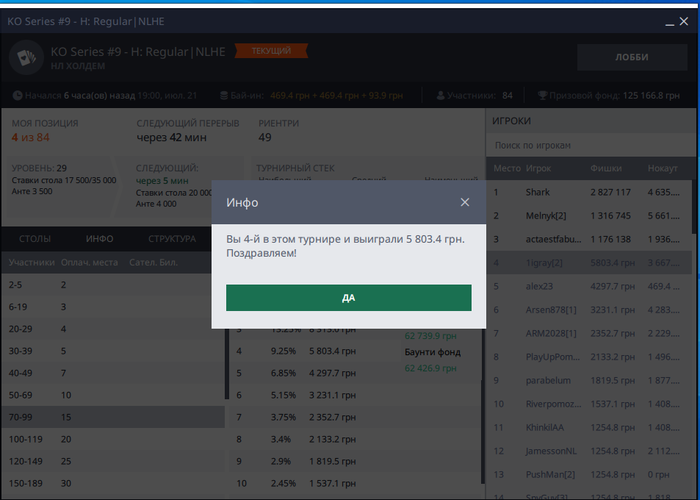This screenshot has width=700, height=500.
Task: Click 8th place payout 2 133.2 грн
Action: [333, 439]
